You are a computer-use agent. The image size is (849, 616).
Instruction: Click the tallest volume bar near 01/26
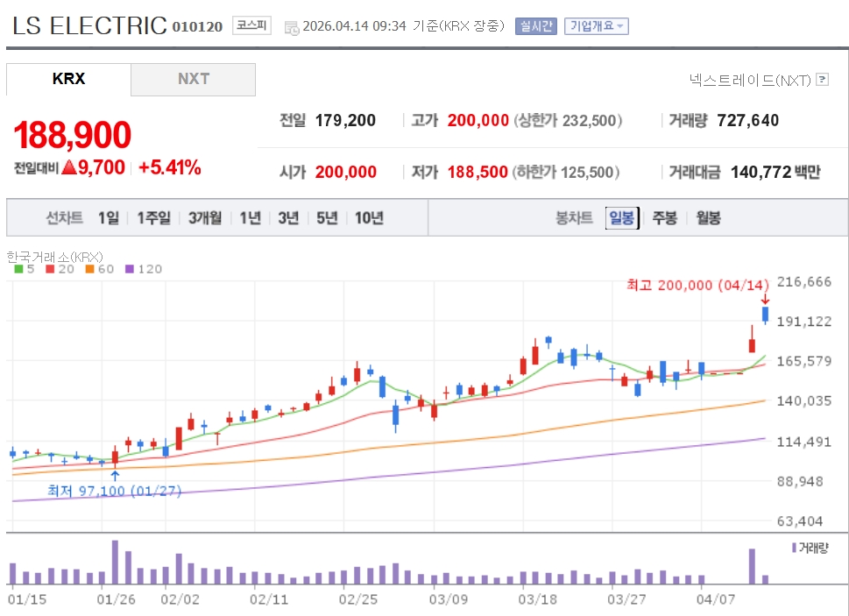tap(115, 562)
